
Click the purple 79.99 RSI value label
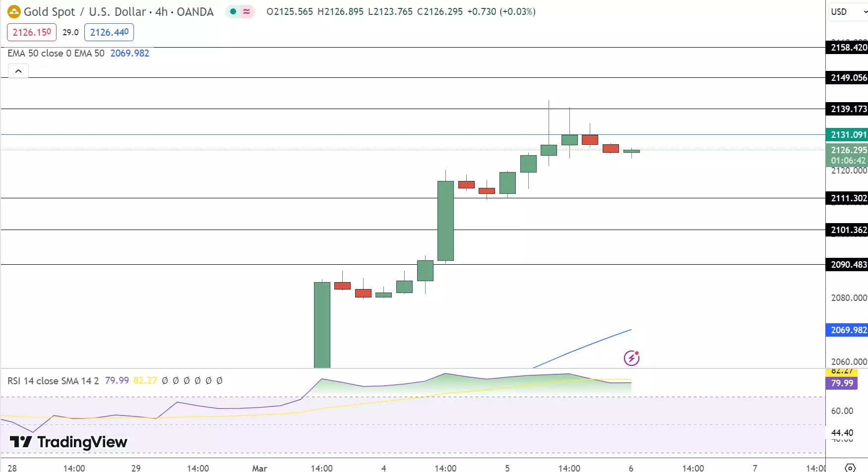(842, 383)
